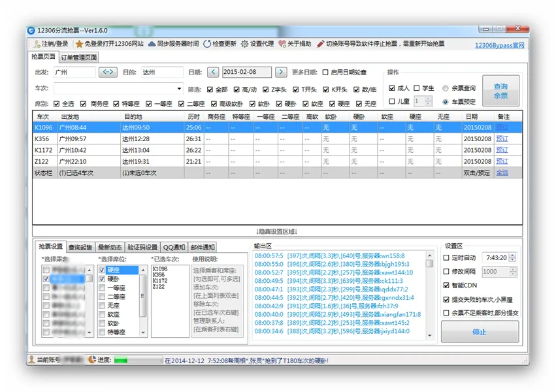Click the 12306Bypass官网 link
This screenshot has height=392, width=556.
(499, 45)
